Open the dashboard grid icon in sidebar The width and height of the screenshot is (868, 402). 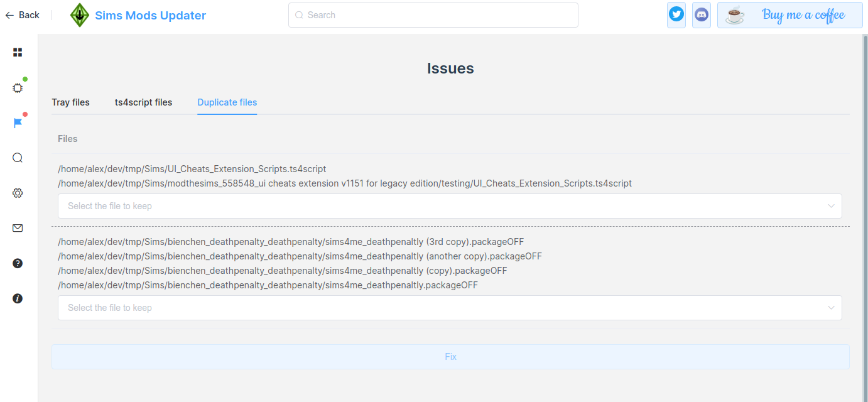(x=18, y=53)
